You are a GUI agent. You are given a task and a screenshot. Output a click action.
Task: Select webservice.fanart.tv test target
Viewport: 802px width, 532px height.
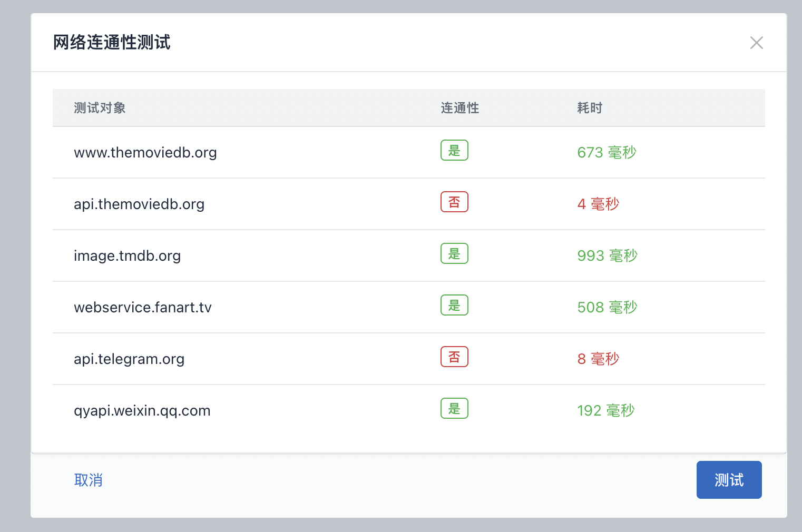(x=143, y=307)
